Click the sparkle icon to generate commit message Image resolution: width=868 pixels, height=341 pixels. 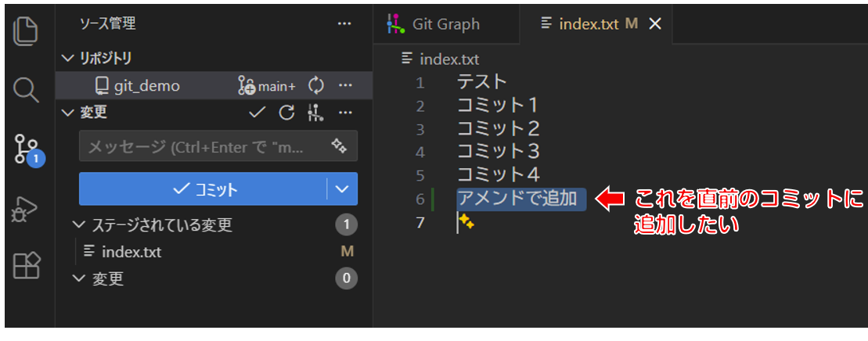tap(339, 146)
